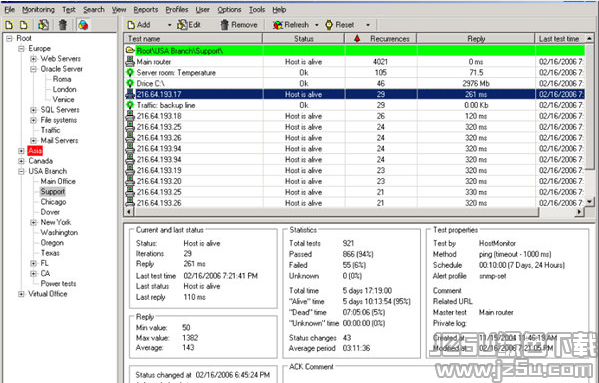Collapse the Root tree node
The image size is (599, 383).
click(9, 39)
